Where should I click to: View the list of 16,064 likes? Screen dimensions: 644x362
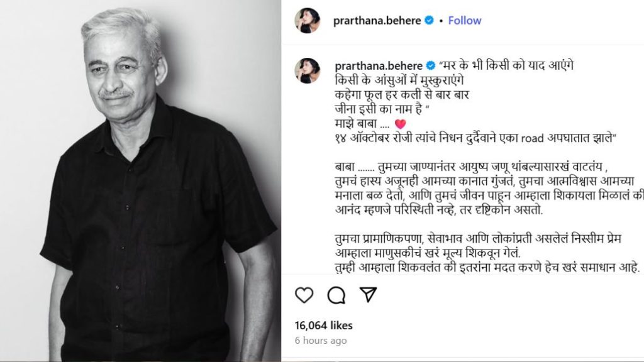[324, 326]
